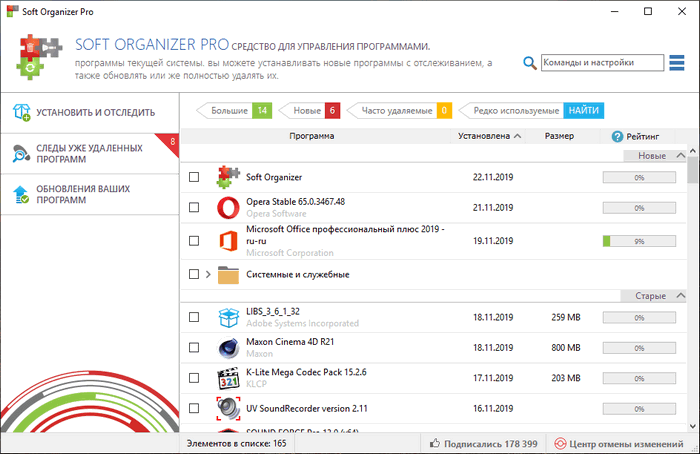Select the Maxon Cinema 4D R21 name
700x454 pixels.
point(290,342)
